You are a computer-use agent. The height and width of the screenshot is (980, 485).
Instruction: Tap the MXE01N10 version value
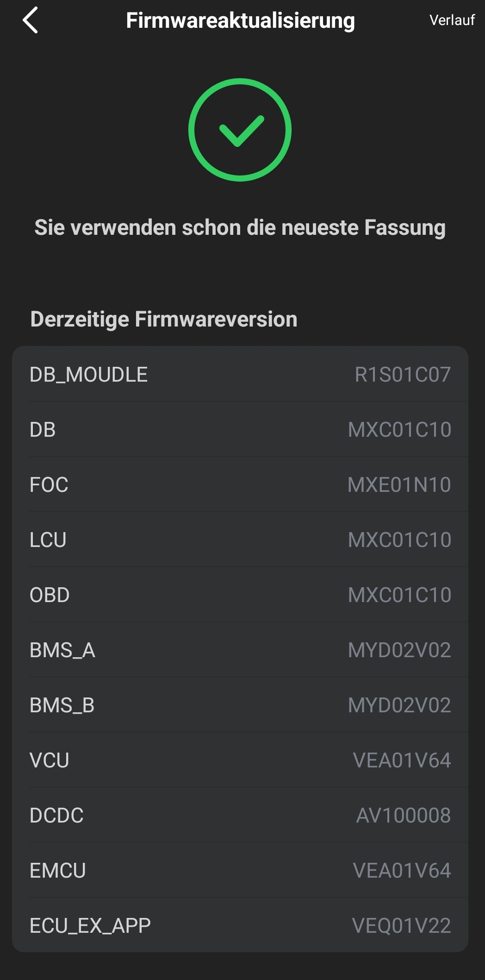click(399, 484)
